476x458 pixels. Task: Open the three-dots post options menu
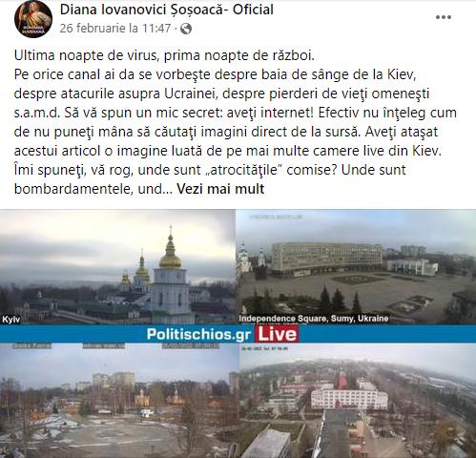tap(444, 17)
